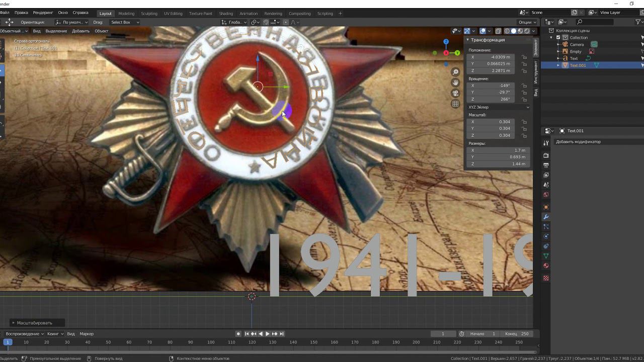Toggle timeline auto keying record button
The width and height of the screenshot is (644, 362).
click(238, 334)
